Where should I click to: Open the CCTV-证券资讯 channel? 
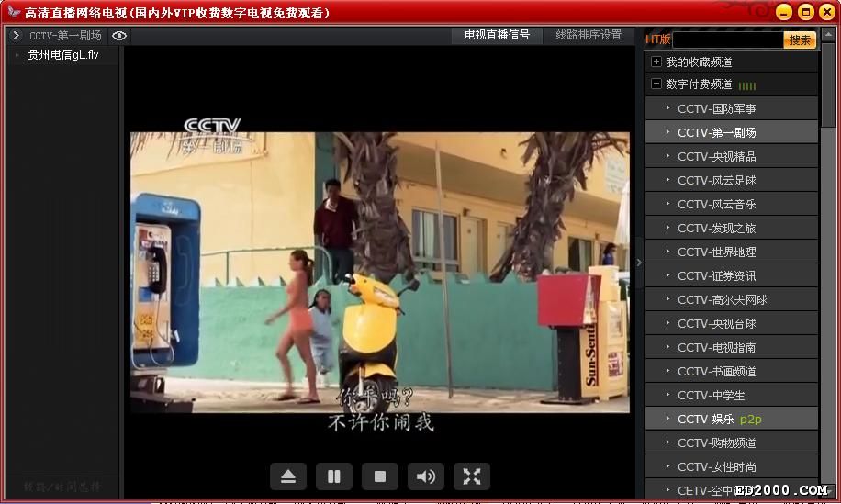point(732,275)
